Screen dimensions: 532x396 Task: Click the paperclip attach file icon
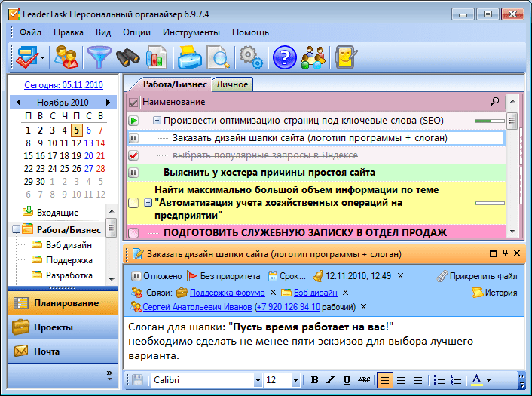(442, 276)
